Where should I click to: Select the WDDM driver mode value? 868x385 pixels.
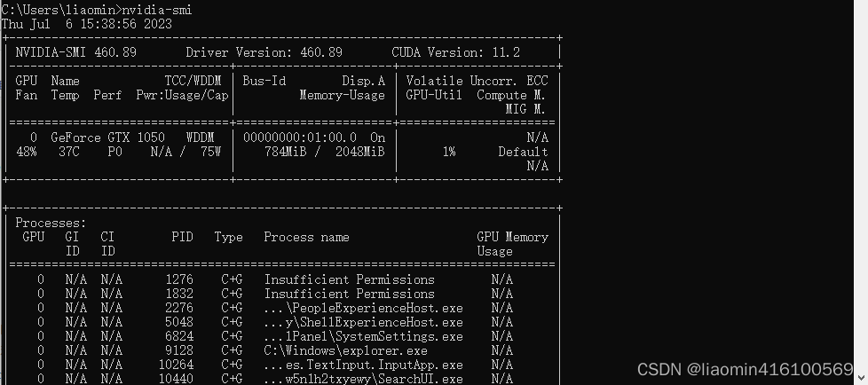click(x=201, y=137)
